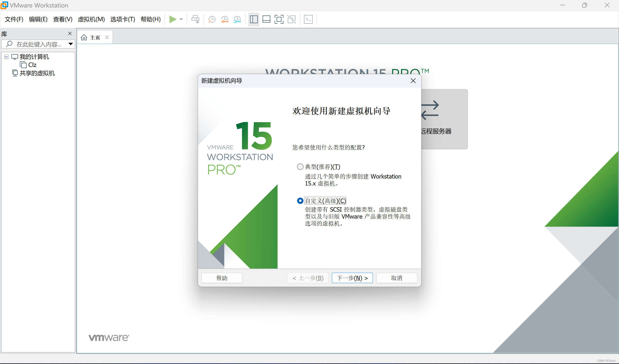The image size is (619, 364).
Task: Collapse the 我的计算机 tree node
Action: tap(6, 57)
